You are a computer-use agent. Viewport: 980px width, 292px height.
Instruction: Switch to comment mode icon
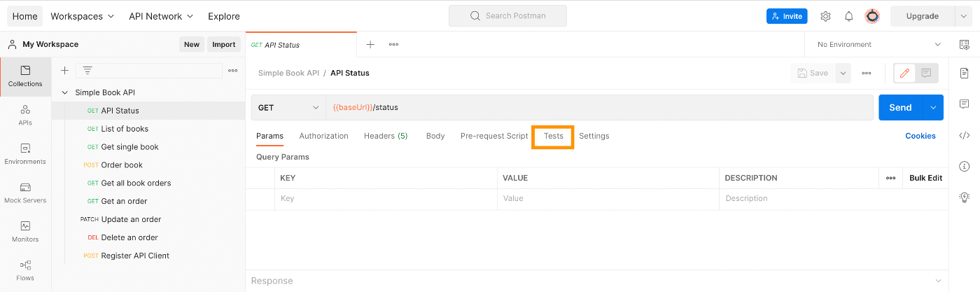tap(926, 73)
